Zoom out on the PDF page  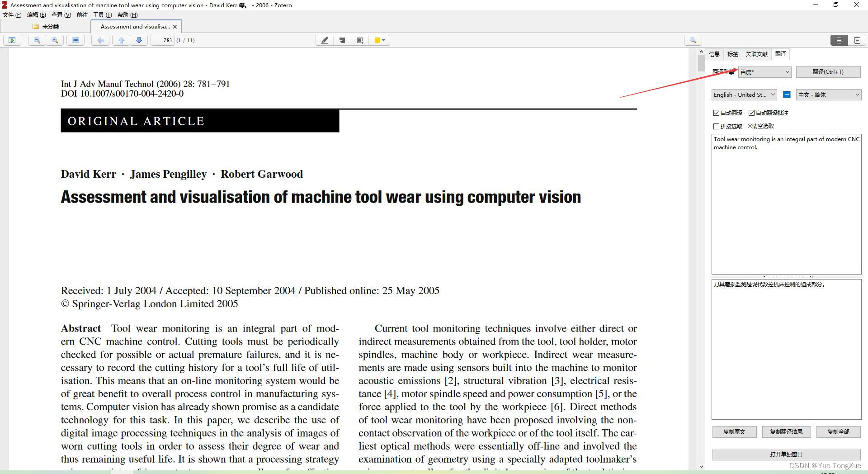click(37, 40)
